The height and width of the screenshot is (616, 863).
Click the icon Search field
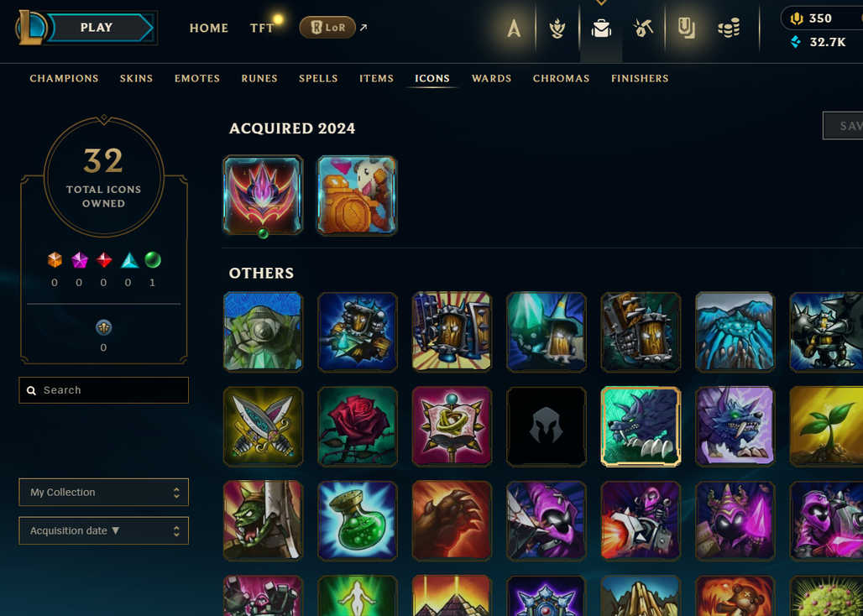[x=103, y=390]
